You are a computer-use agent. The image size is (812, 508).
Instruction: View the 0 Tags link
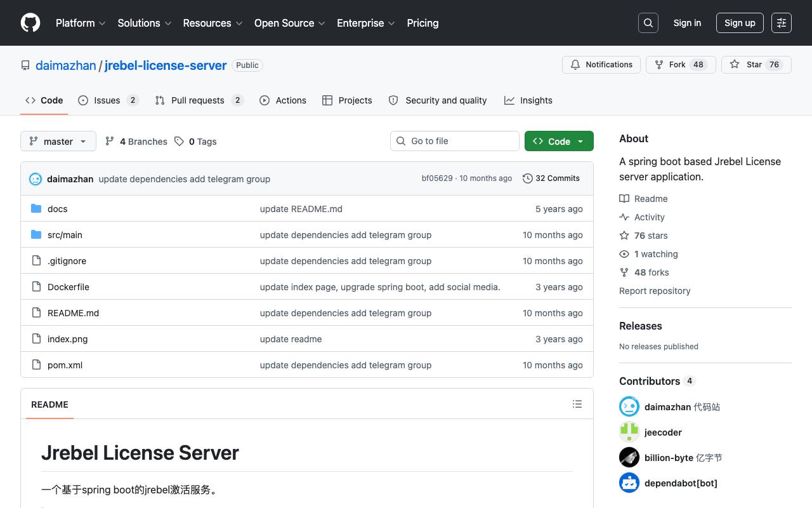click(x=195, y=142)
